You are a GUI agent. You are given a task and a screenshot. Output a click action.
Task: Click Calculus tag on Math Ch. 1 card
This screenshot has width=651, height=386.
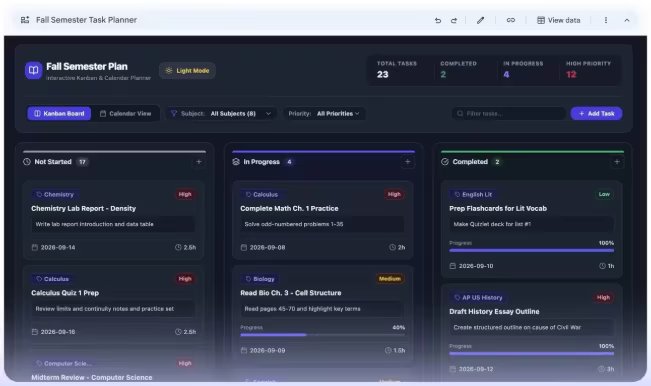[262, 194]
